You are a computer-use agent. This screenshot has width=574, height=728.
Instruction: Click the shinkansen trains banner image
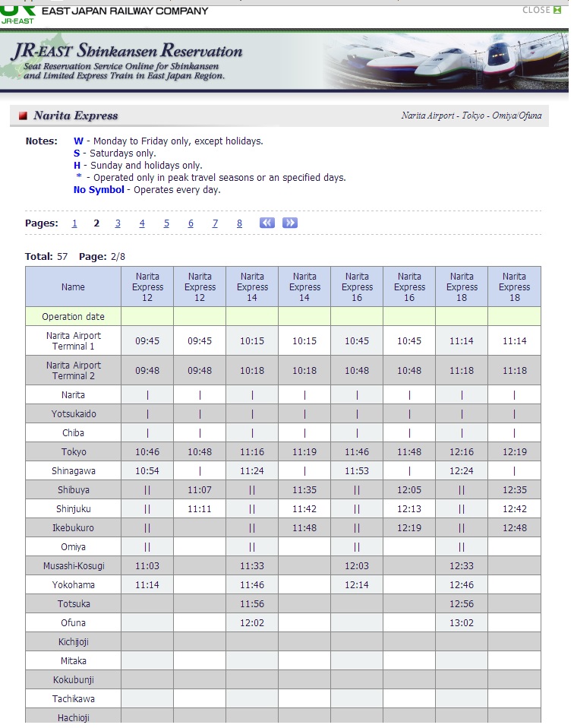coord(446,62)
